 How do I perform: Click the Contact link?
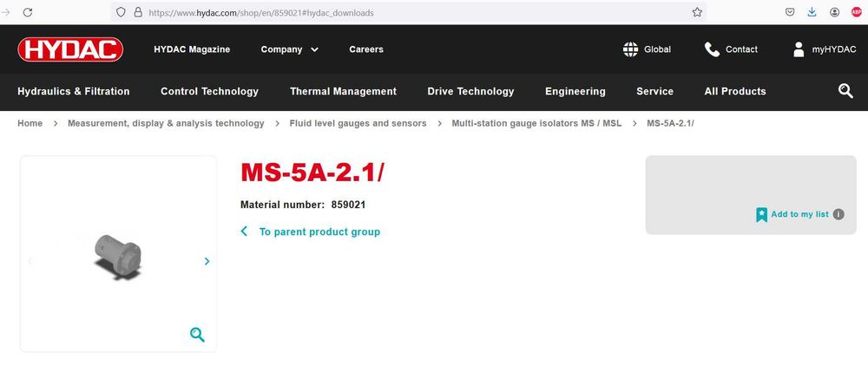click(741, 49)
